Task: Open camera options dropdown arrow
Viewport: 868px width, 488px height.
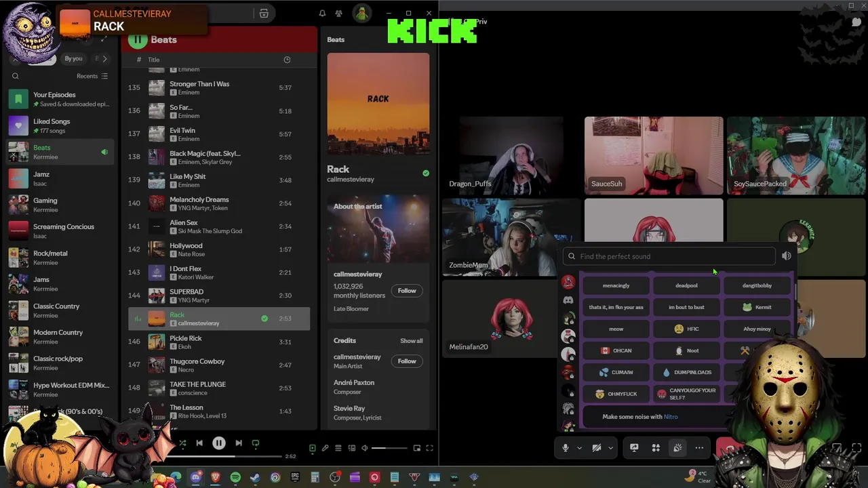Action: (x=610, y=447)
